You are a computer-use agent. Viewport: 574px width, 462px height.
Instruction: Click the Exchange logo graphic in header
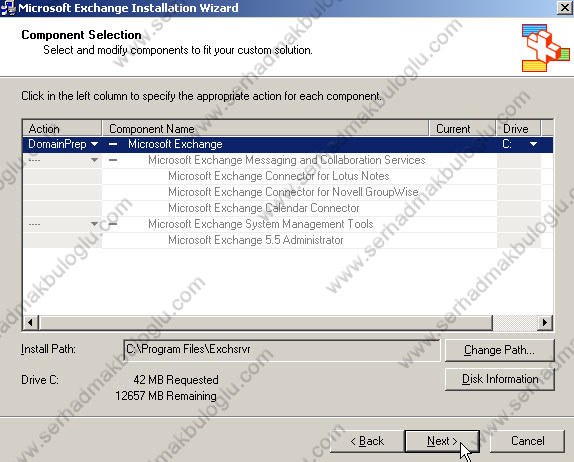point(545,48)
